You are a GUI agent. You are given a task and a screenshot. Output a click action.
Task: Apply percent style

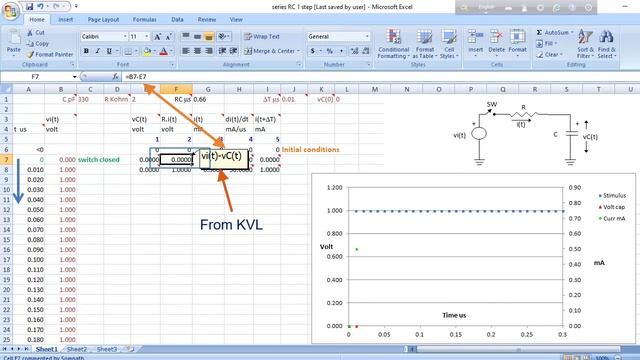point(329,51)
